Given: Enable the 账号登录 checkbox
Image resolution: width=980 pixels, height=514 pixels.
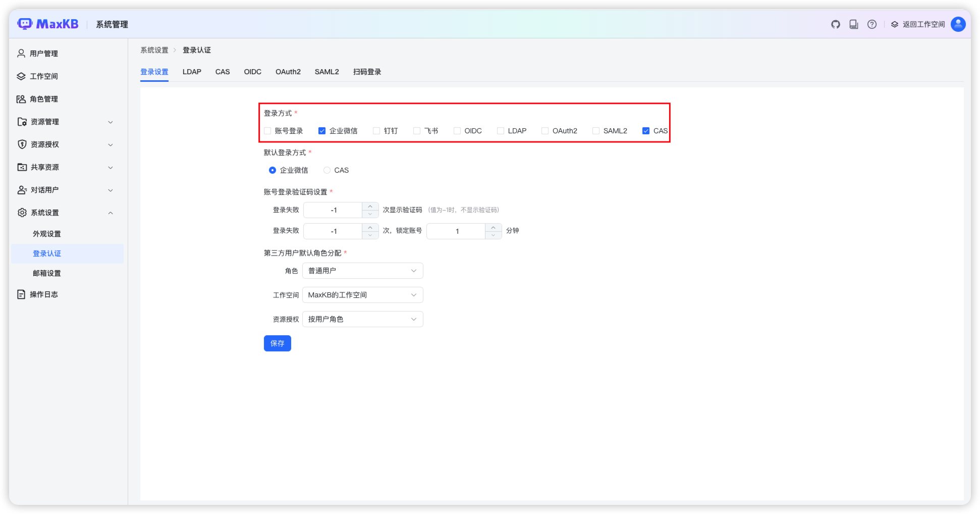Looking at the screenshot, I should (267, 130).
